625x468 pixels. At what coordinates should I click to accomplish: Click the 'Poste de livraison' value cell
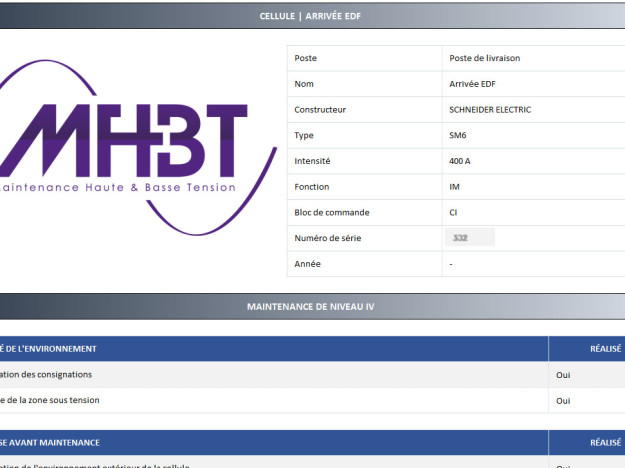484,58
